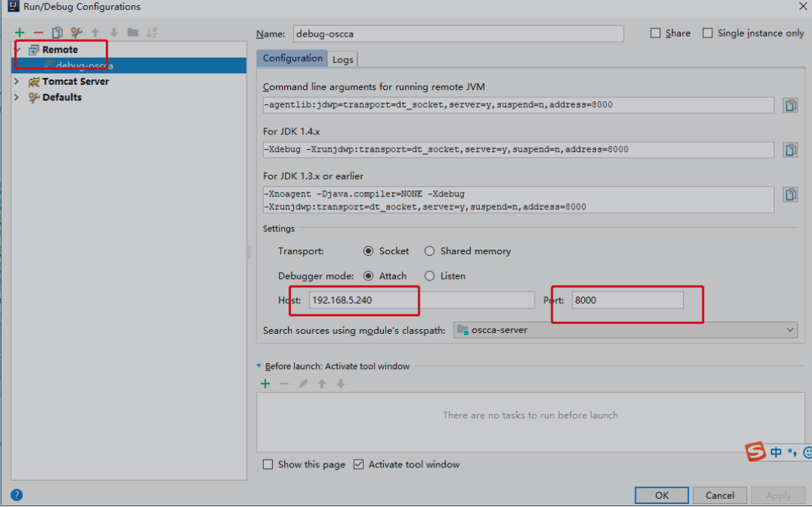Remove the selected configuration

[x=38, y=33]
